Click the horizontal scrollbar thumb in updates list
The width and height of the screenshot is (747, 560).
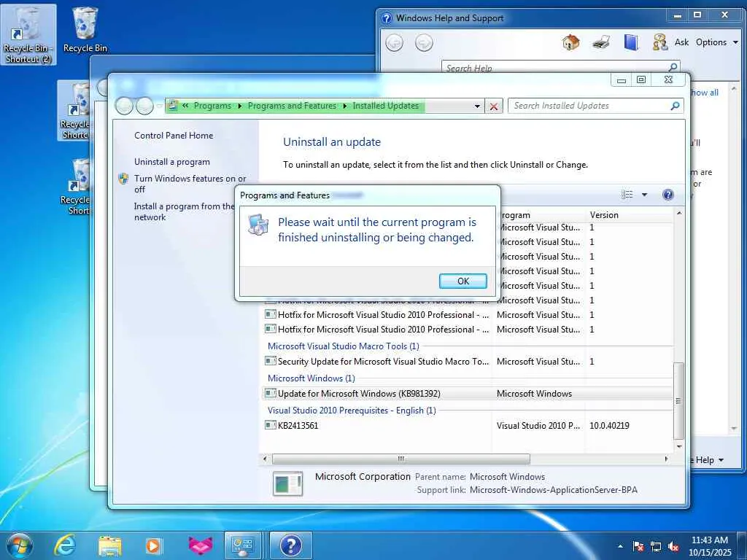tap(400, 459)
